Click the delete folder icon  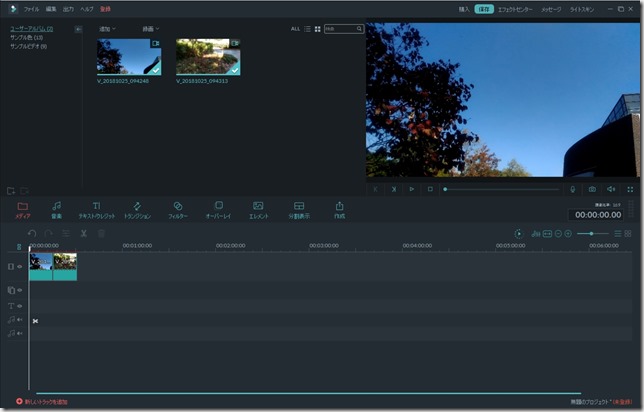[x=24, y=191]
